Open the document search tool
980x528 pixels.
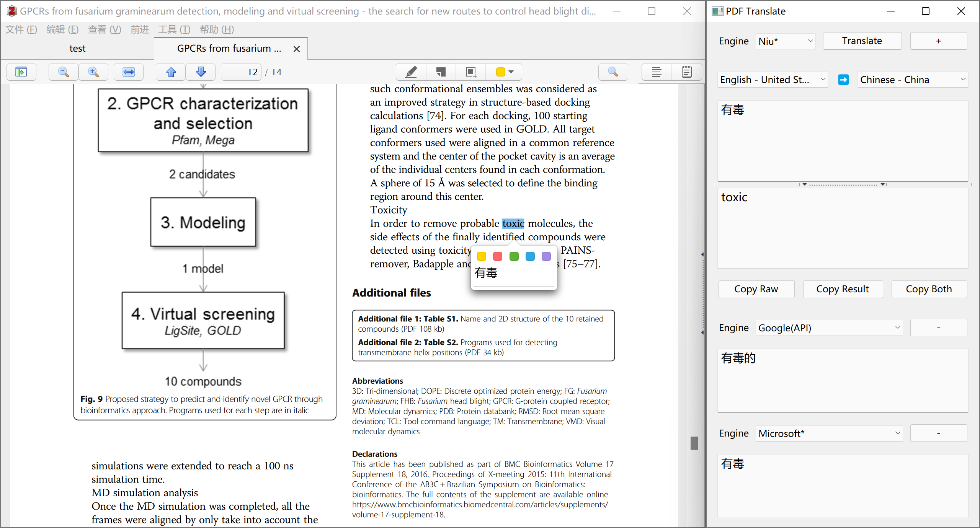(x=613, y=72)
